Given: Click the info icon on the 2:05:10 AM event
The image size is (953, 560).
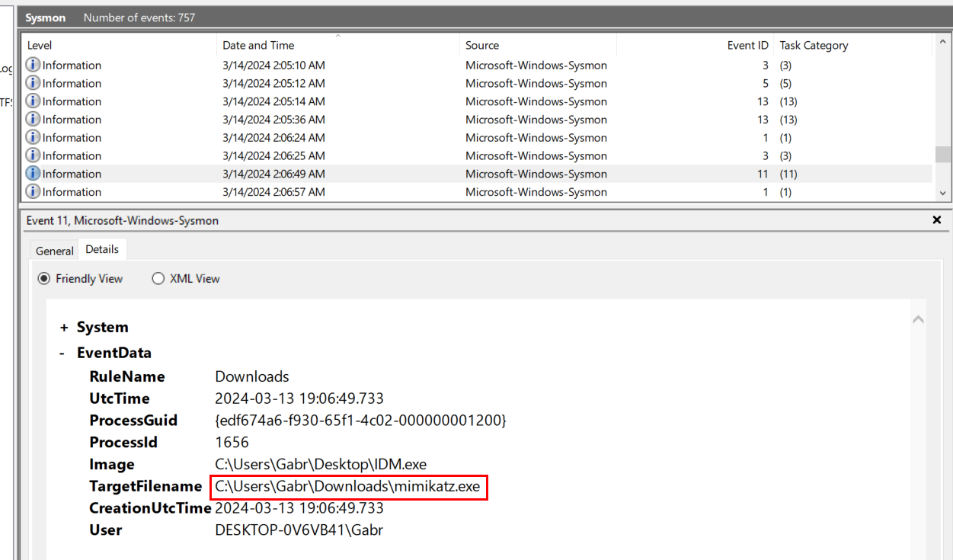Looking at the screenshot, I should click(33, 65).
